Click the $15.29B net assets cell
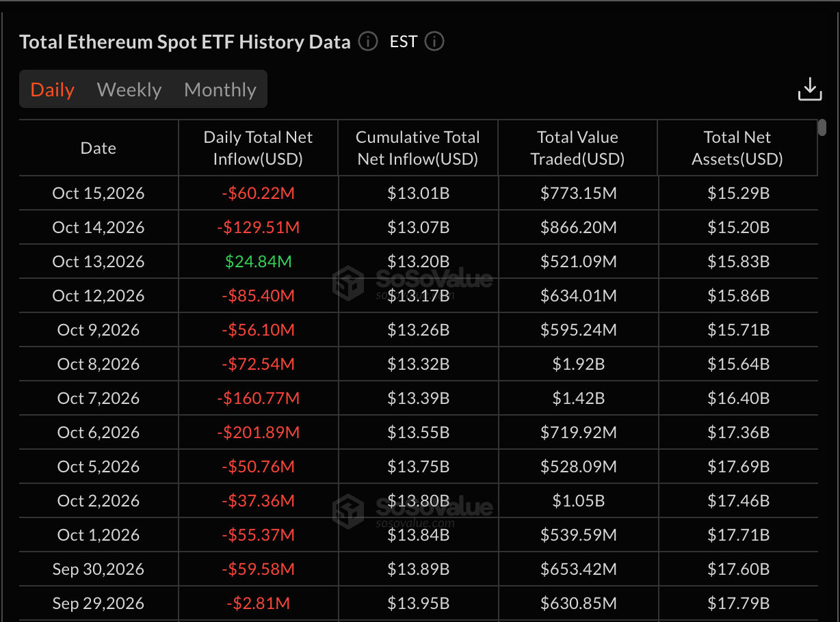This screenshot has width=840, height=622. (x=739, y=193)
